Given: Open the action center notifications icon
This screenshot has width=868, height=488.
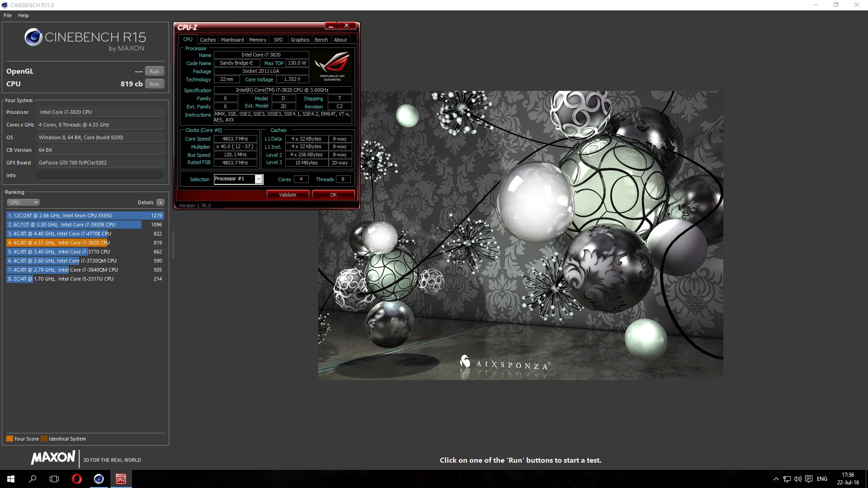Looking at the screenshot, I should pos(809,479).
